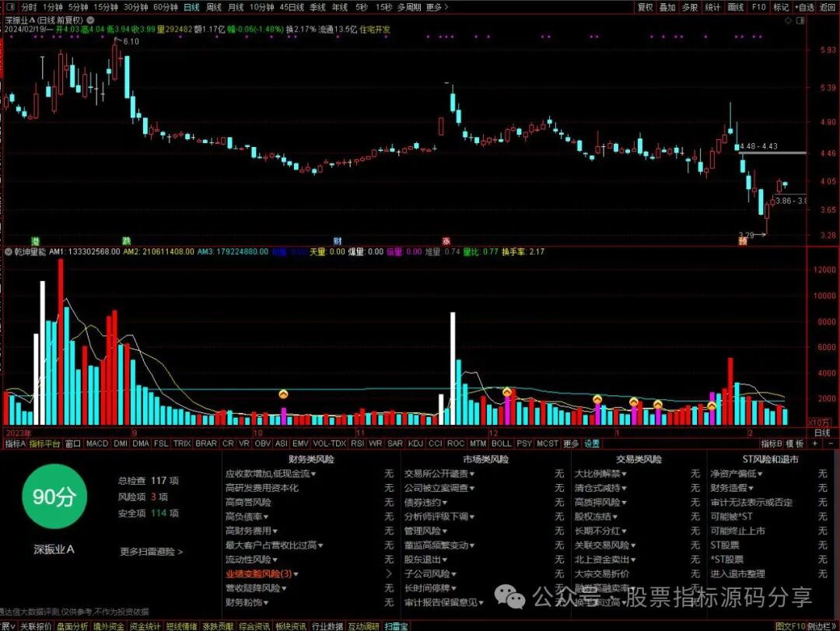Click the 港 marker below the price chart

click(35, 240)
